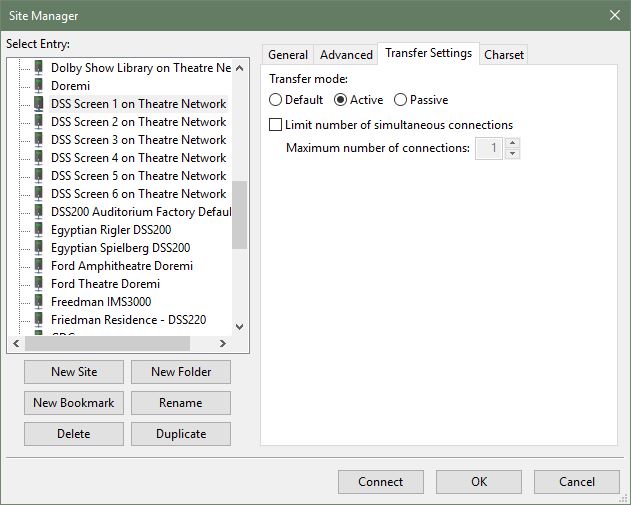
Task: Select the Doremi site entry
Action: pyautogui.click(x=70, y=86)
